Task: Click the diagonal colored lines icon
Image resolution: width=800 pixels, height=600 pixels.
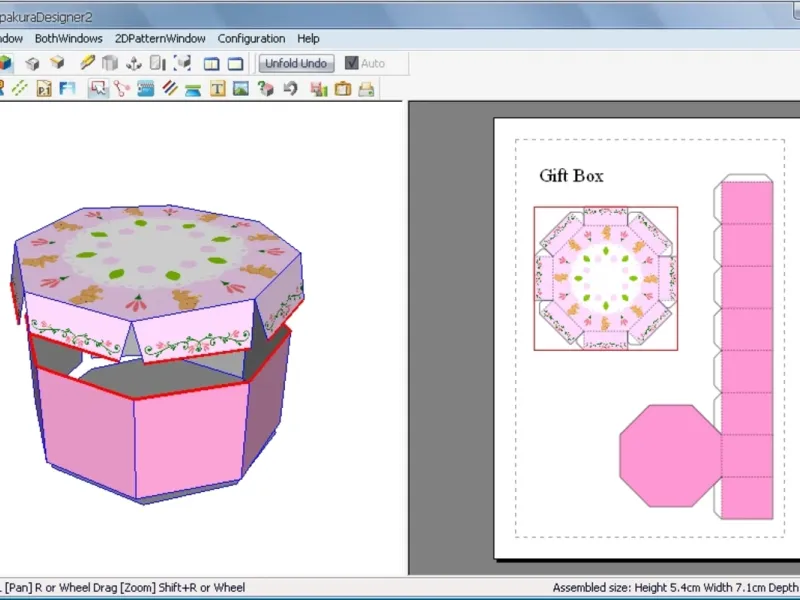Action: click(170, 89)
